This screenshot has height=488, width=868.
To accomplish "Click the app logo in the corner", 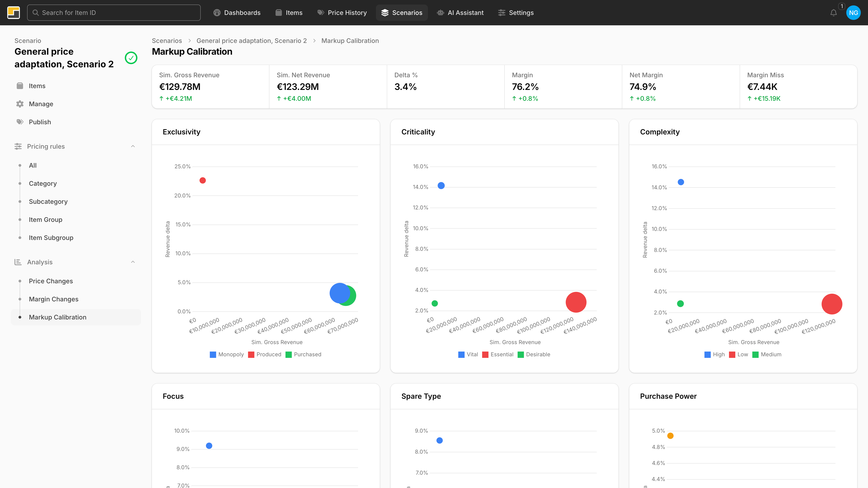I will 14,12.
